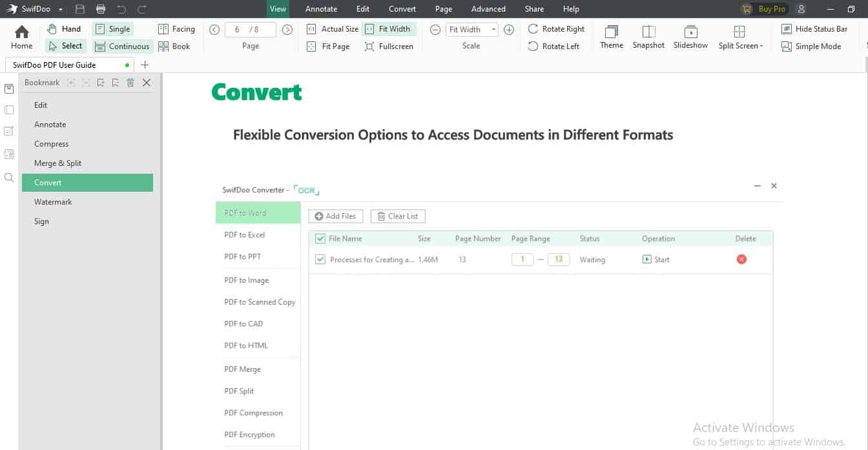The width and height of the screenshot is (868, 450).
Task: Open the Convert menu tab
Action: pyautogui.click(x=402, y=9)
